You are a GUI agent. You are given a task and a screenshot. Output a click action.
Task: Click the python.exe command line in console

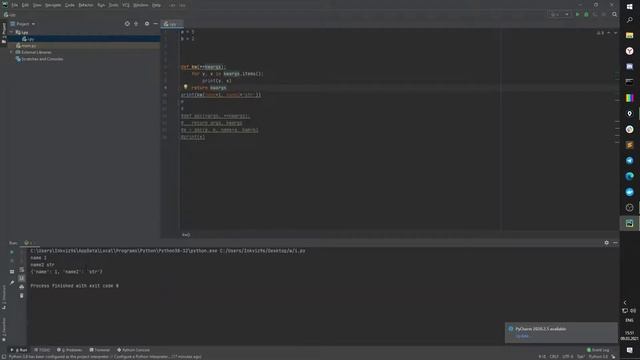(x=168, y=251)
